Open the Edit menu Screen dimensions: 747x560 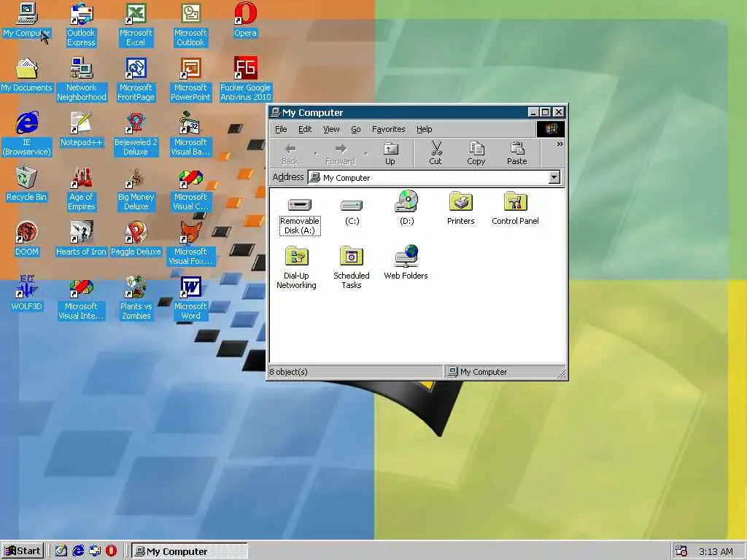pyautogui.click(x=305, y=129)
